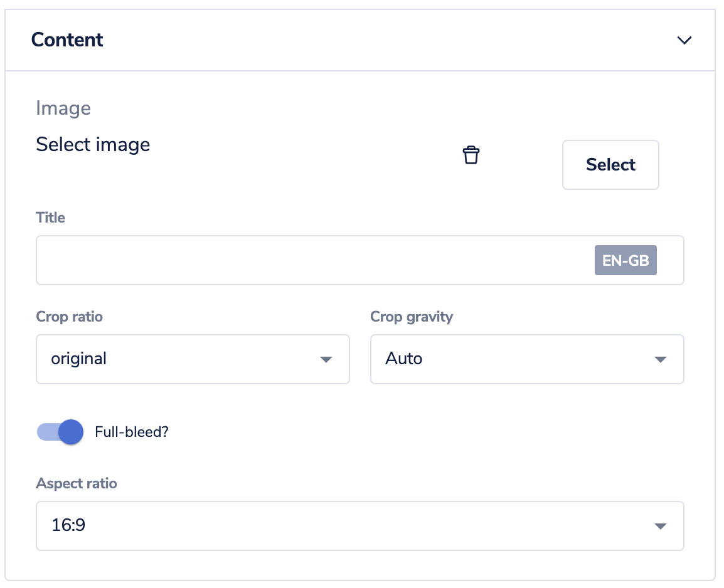The width and height of the screenshot is (724, 588).
Task: Click the '16:9' aspect ratio value
Action: [x=68, y=525]
